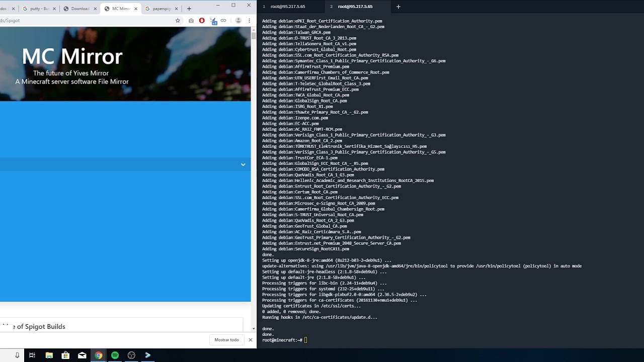Click 'Adding debian:GeoTrust_Global_CA.pem' line

coord(304,226)
